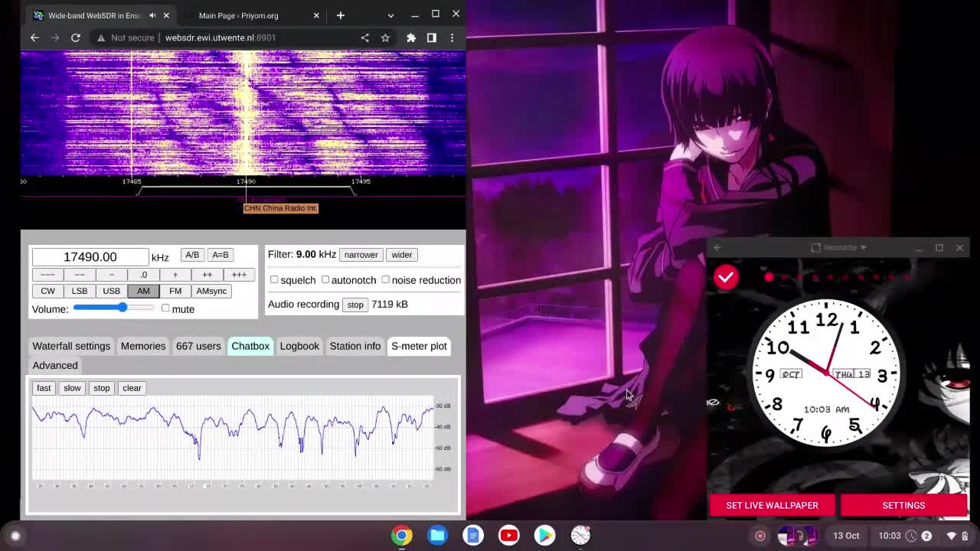This screenshot has width=980, height=551.
Task: Clear the S-meter plot
Action: [132, 388]
